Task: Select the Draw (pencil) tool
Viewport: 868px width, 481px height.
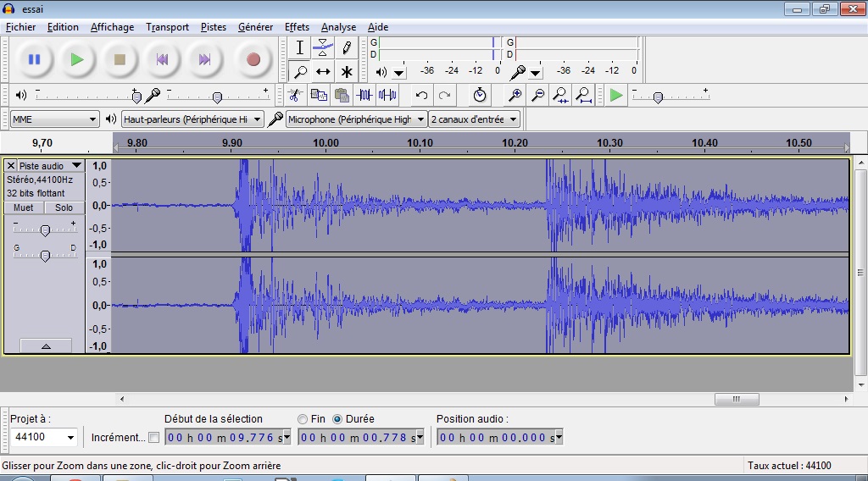Action: tap(347, 47)
